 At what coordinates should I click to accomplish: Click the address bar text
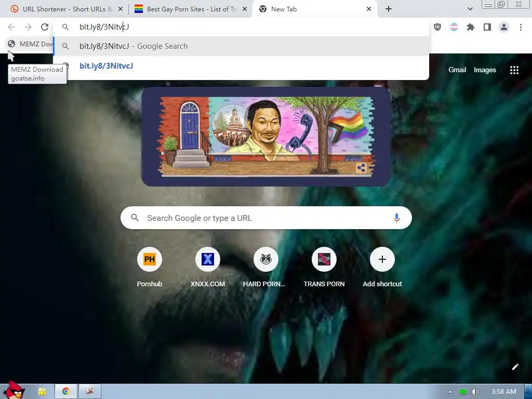click(x=104, y=27)
